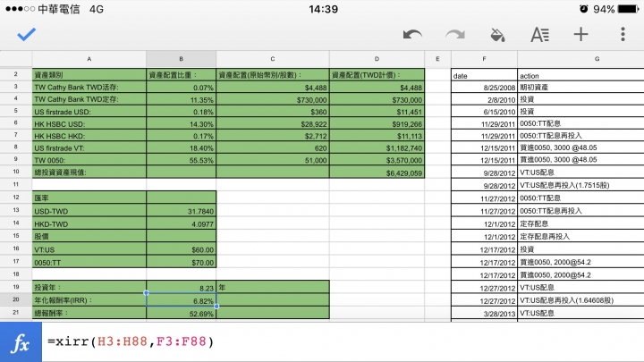Select column B header
The image size is (644, 362).
pos(181,59)
